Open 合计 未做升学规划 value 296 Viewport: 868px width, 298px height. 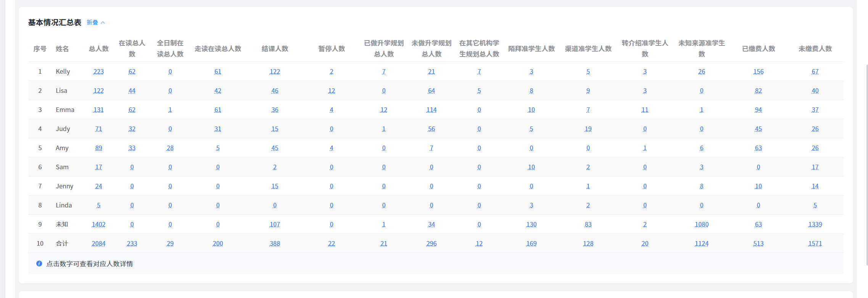(x=432, y=243)
